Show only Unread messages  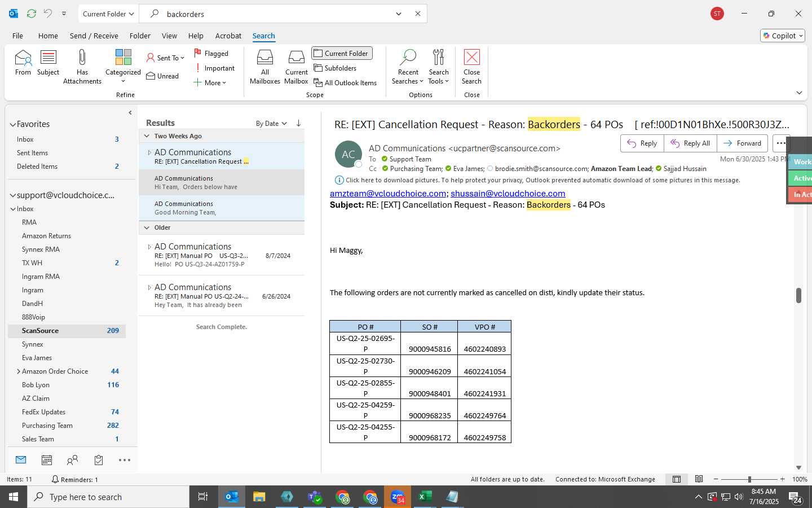coord(162,76)
